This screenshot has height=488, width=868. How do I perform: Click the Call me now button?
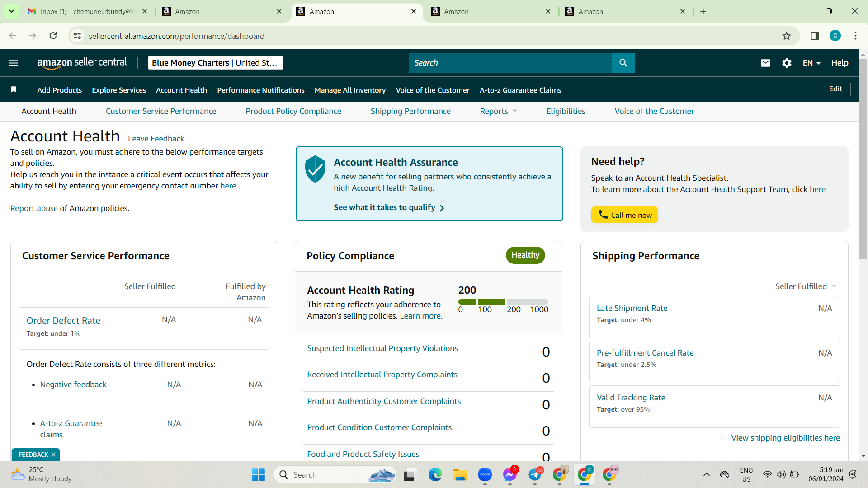pyautogui.click(x=625, y=215)
